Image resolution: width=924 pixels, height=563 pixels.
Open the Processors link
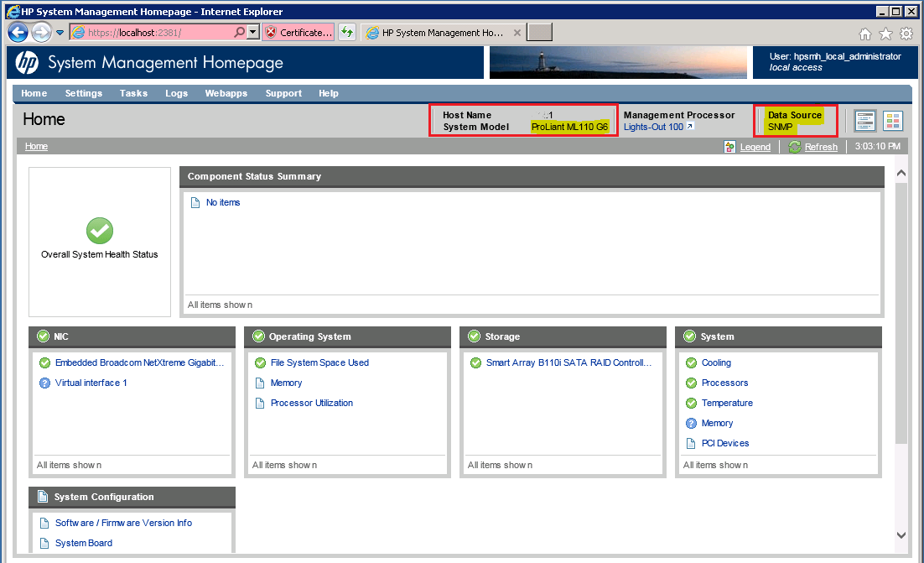point(724,383)
